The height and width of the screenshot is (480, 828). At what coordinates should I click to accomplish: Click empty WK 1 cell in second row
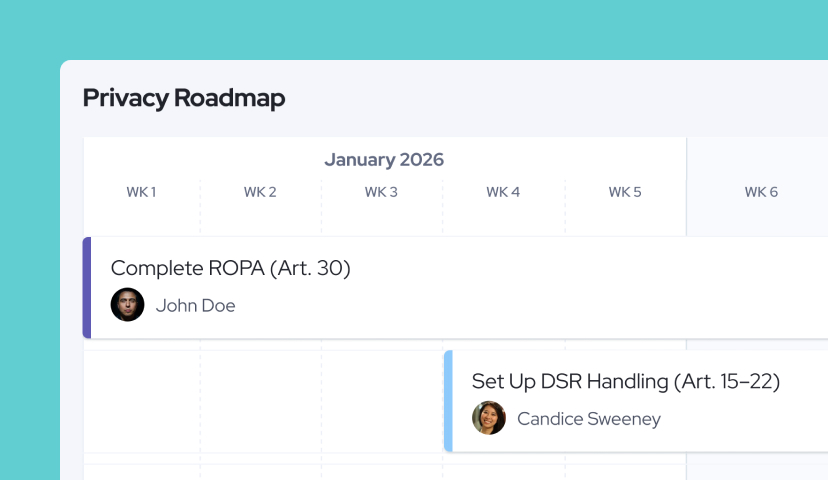coord(142,401)
